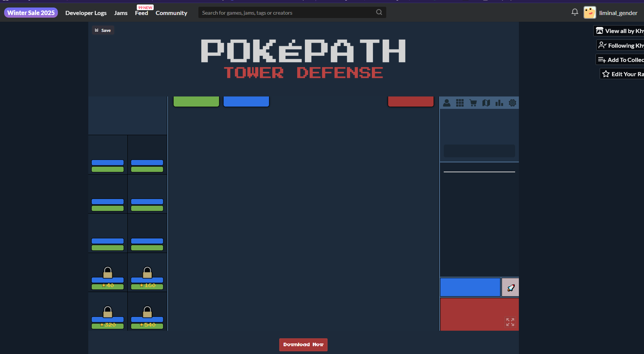
Task: Click the large red button in right panel
Action: [x=479, y=314]
